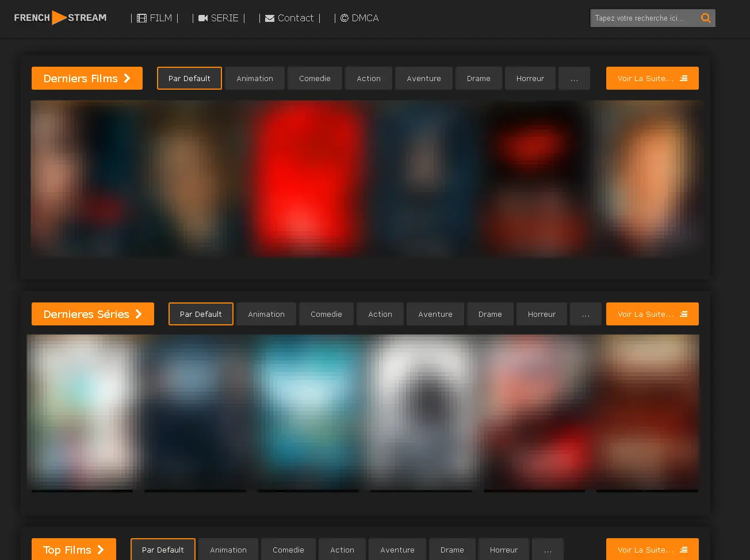Image resolution: width=750 pixels, height=560 pixels.
Task: Select Par Default tab in Derniers Films
Action: click(189, 78)
